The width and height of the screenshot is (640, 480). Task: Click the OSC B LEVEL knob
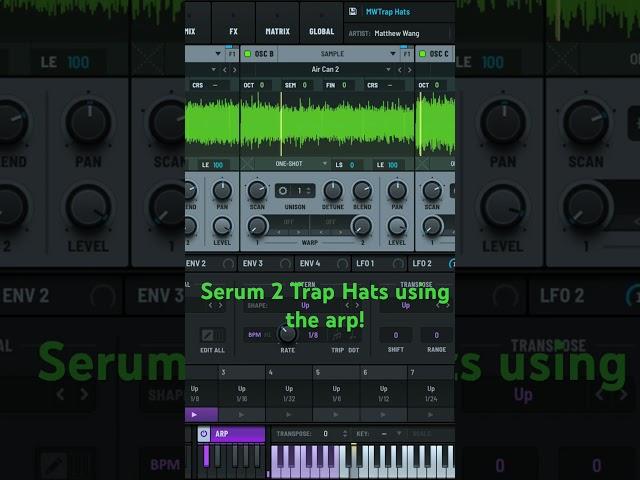(x=397, y=226)
